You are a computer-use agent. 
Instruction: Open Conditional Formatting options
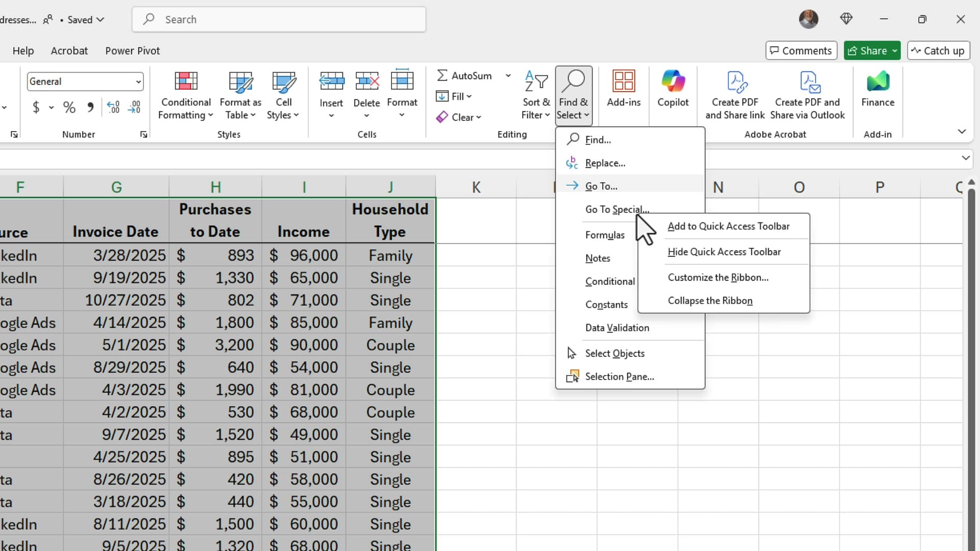point(185,95)
